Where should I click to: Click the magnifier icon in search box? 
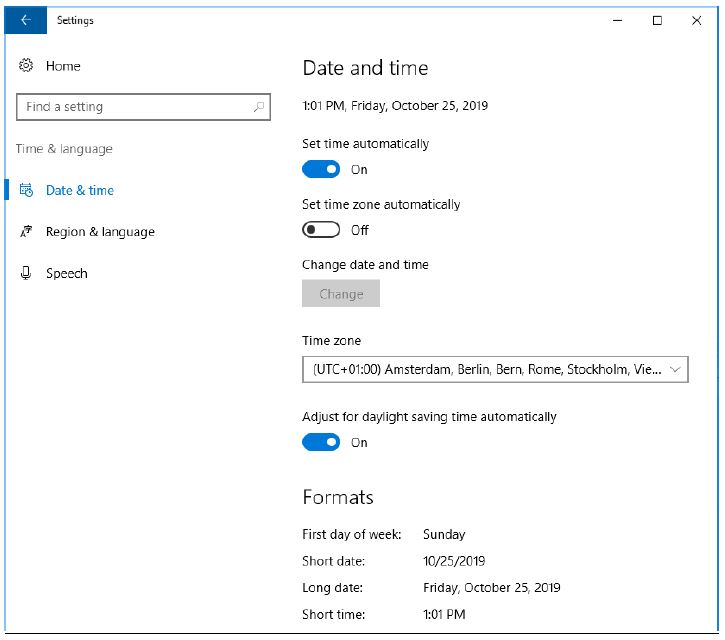point(258,107)
